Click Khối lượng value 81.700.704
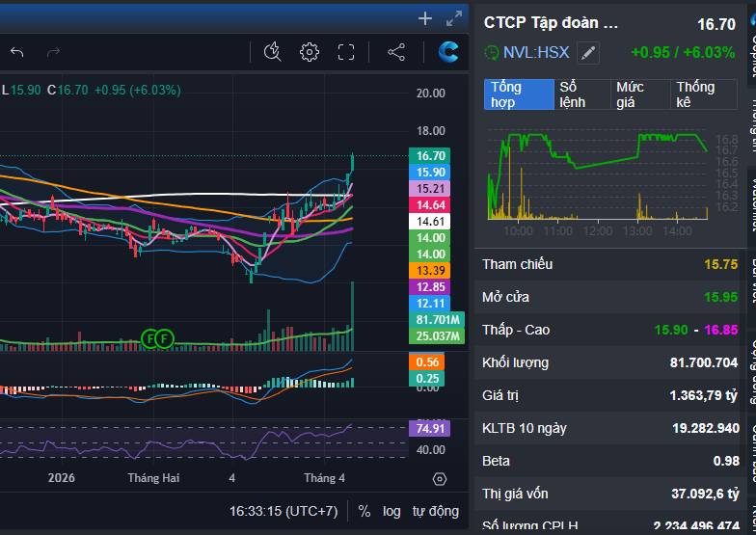The image size is (756, 535). coord(704,362)
